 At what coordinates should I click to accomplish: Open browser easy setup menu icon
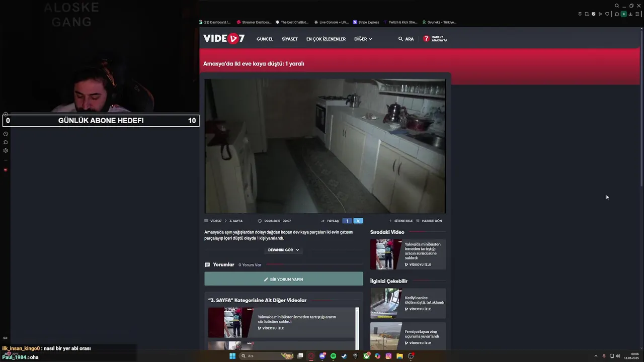[637, 14]
